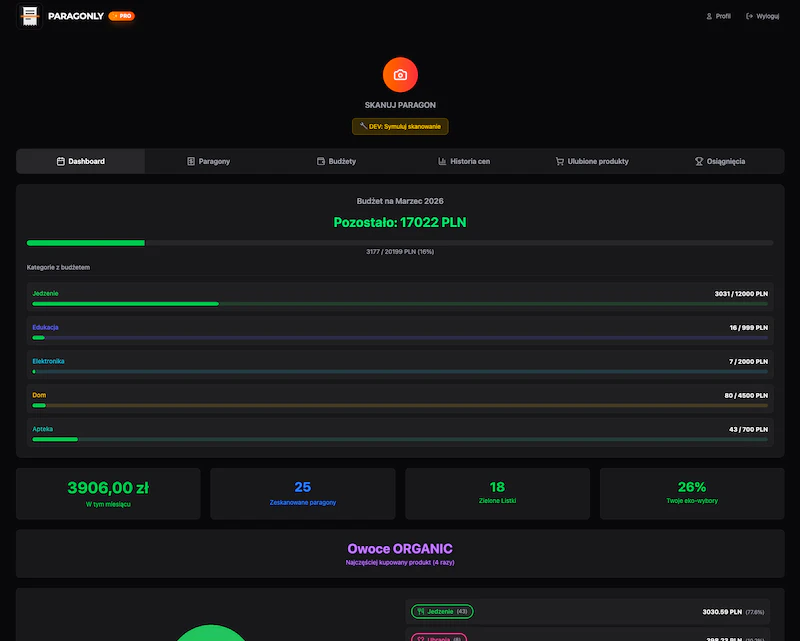Open the 3906,00 zł W tym miesiącu card

(108, 494)
